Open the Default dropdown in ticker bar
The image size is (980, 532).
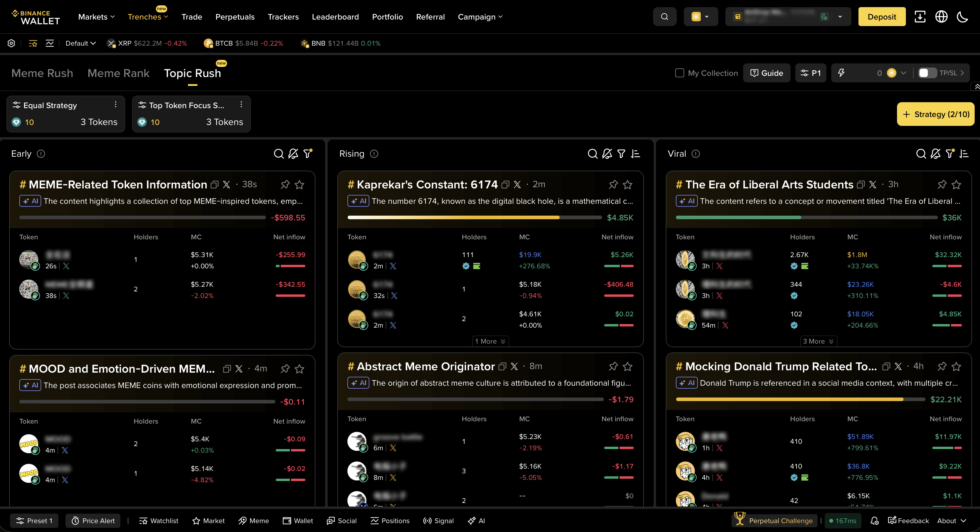(80, 43)
